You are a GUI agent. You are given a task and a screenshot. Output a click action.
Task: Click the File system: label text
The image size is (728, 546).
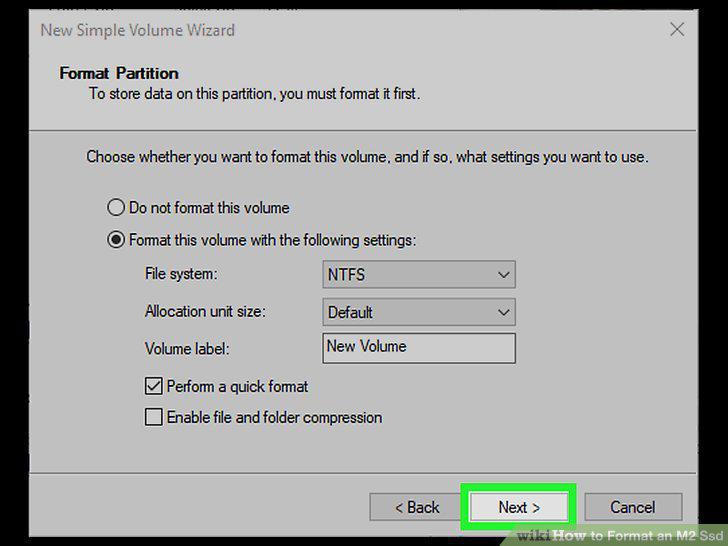click(181, 274)
